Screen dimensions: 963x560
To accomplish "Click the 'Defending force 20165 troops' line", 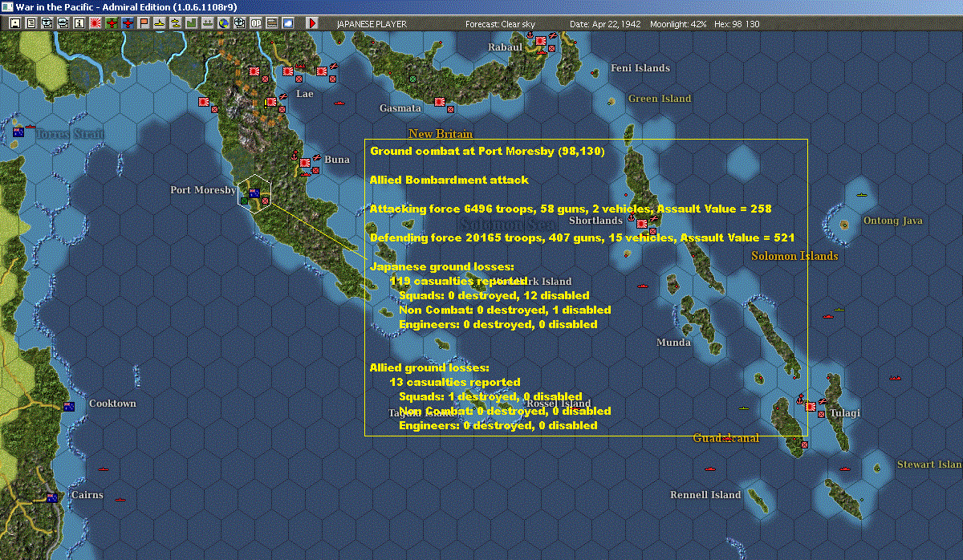I will (x=582, y=237).
